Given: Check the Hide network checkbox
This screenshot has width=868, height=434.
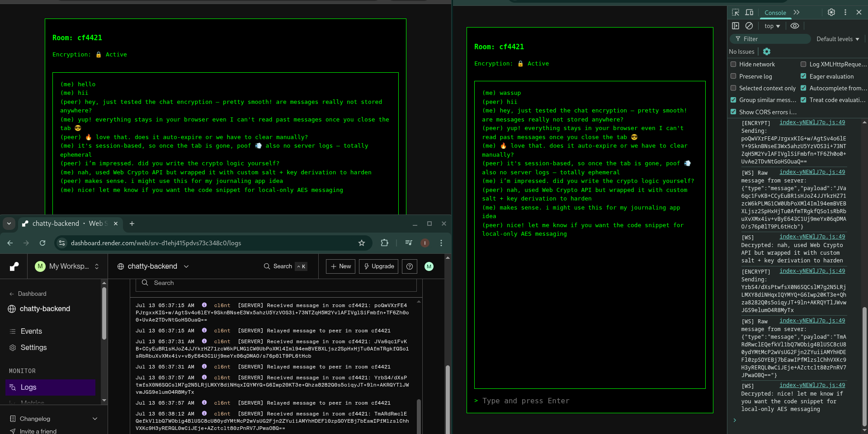Looking at the screenshot, I should point(734,64).
